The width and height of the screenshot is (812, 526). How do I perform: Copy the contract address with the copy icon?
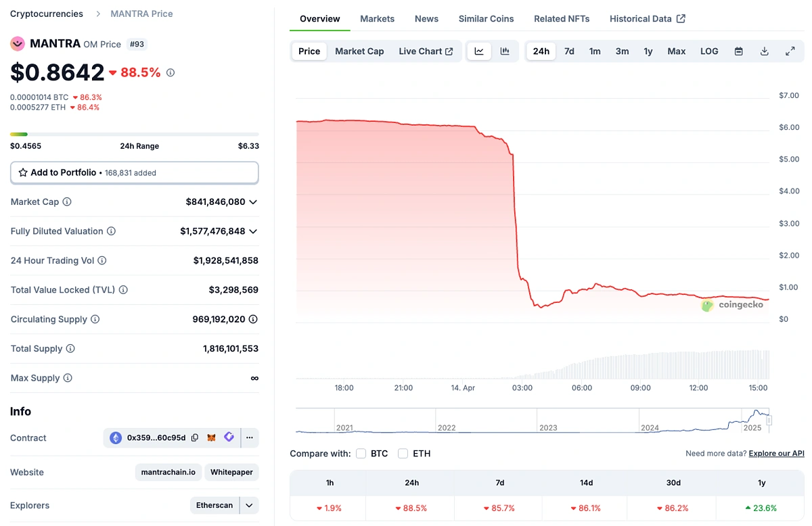click(x=195, y=437)
